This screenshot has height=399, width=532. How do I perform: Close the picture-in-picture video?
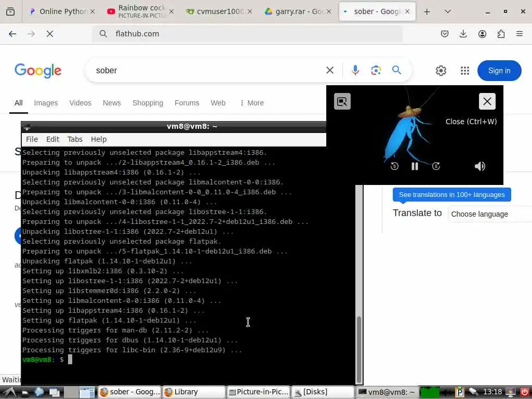(x=487, y=101)
